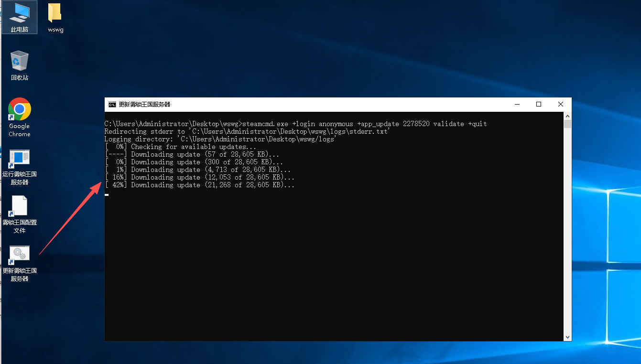This screenshot has width=641, height=364.
Task: Select the 运行雾锁王国服务器 shortcut
Action: click(20, 167)
